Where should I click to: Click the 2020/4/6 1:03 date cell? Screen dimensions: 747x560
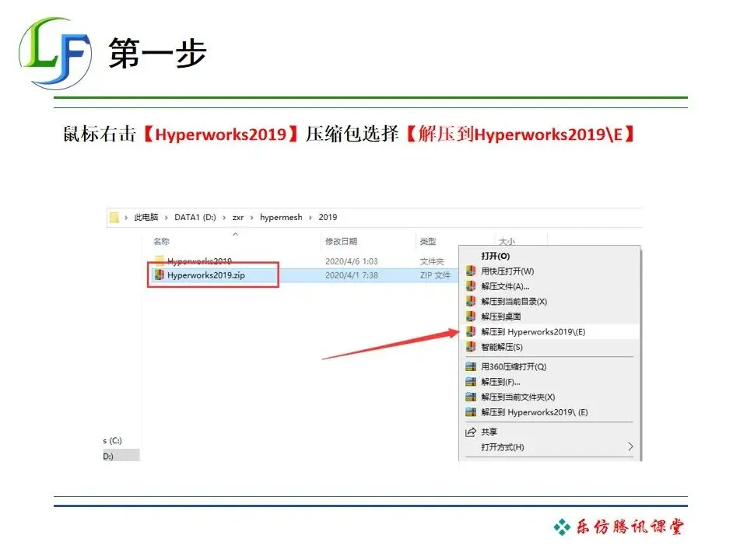click(352, 261)
